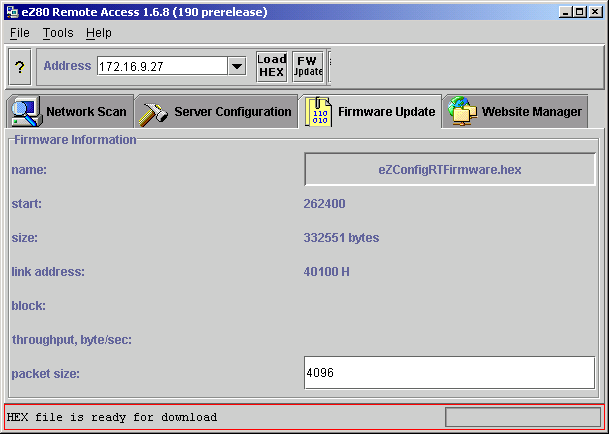The width and height of the screenshot is (609, 434).
Task: Click the progress bar in status bar
Action: 523,417
